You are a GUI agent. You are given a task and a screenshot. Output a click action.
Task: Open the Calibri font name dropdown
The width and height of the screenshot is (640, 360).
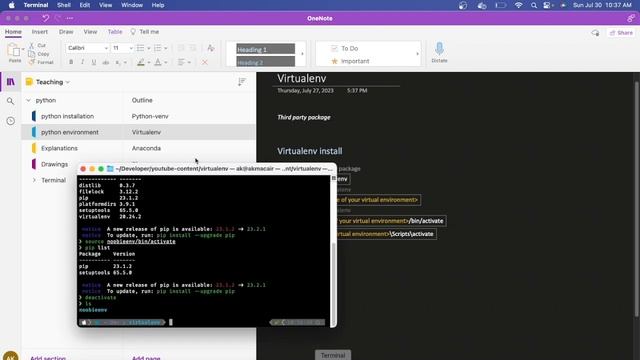click(x=87, y=48)
